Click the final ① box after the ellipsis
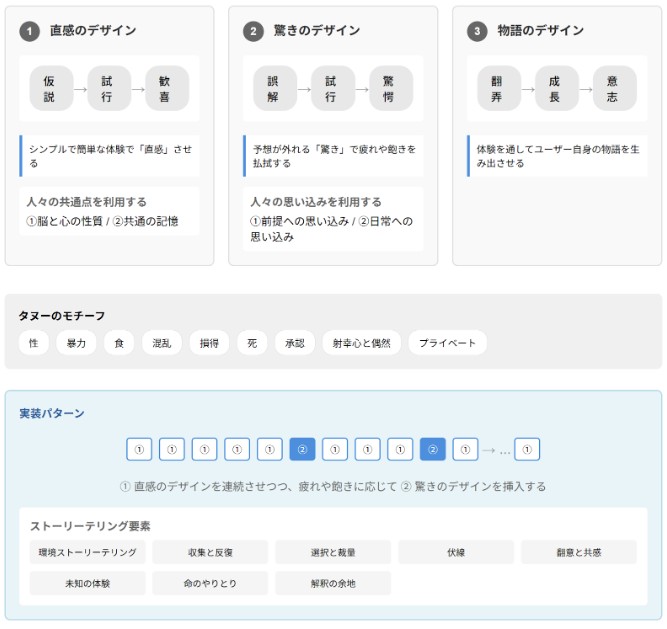The height and width of the screenshot is (629, 667). point(527,450)
